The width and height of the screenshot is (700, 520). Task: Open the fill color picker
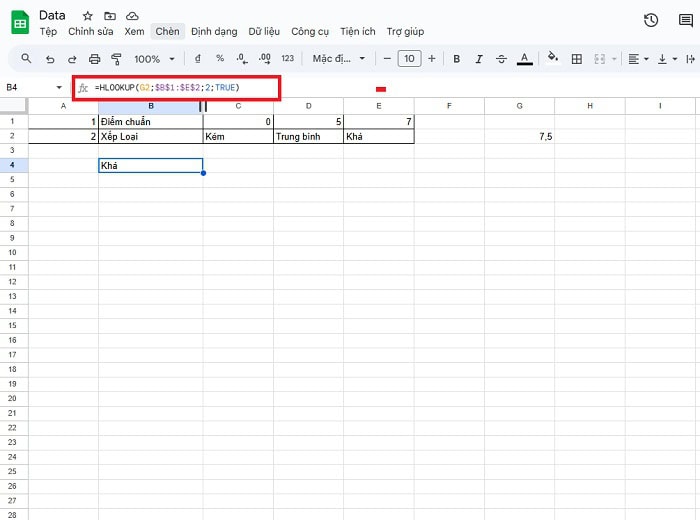click(552, 59)
